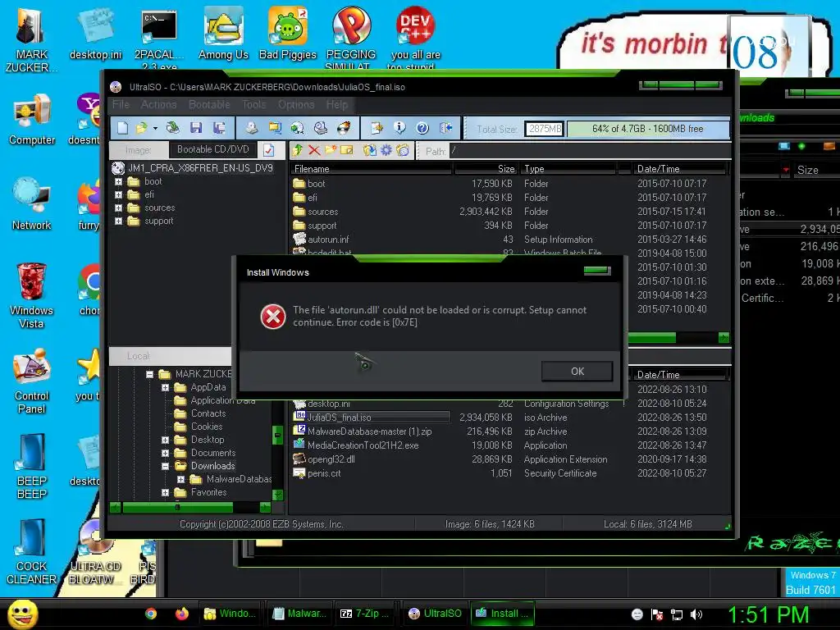Click the New Folder icon in image toolbar

click(x=331, y=151)
